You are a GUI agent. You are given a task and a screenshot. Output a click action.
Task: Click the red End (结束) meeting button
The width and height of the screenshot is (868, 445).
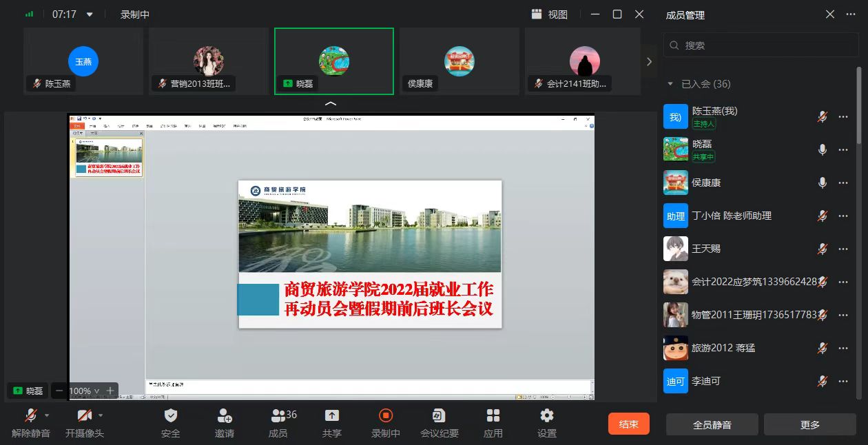click(x=628, y=424)
